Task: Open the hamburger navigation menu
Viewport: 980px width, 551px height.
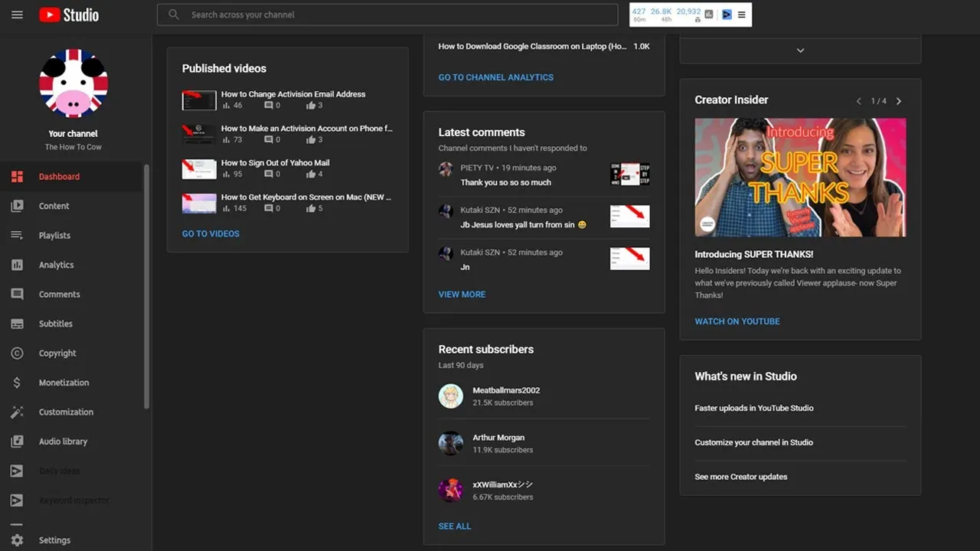Action: pyautogui.click(x=17, y=15)
